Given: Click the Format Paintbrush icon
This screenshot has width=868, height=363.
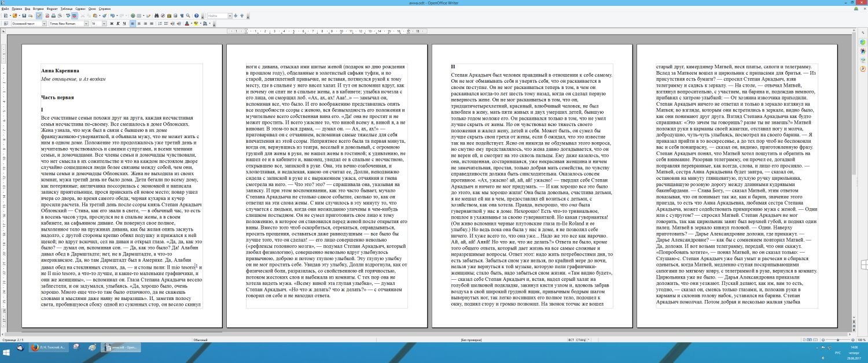Looking at the screenshot, I should (105, 16).
